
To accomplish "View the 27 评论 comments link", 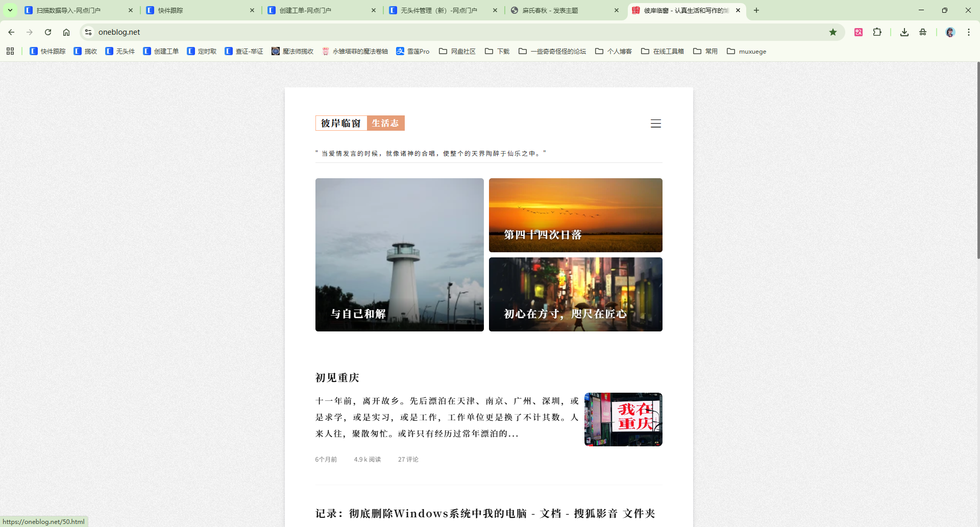I will [408, 459].
